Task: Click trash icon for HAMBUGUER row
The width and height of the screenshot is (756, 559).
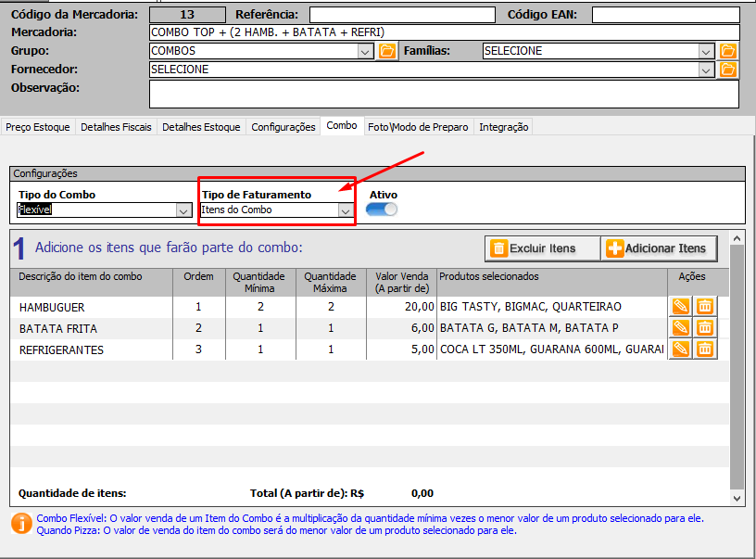Action: tap(704, 306)
